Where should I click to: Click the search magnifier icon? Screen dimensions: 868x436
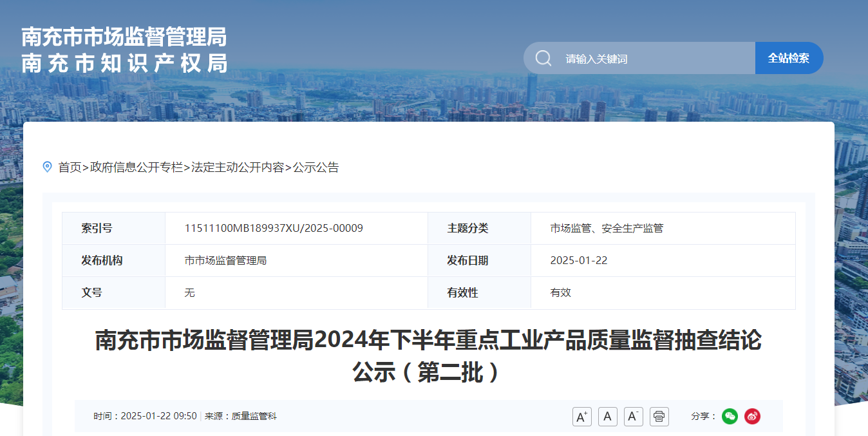[543, 59]
